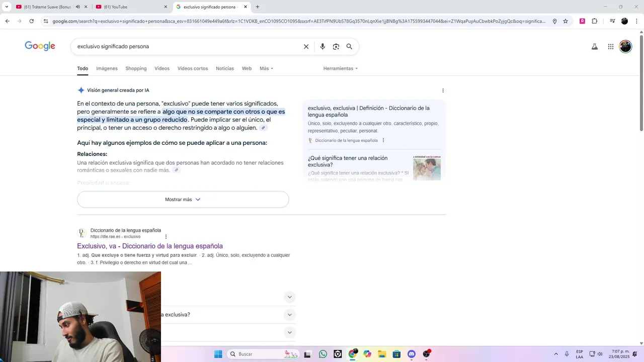
Task: Mute the Trátame Suave tab audio icon
Action: tap(77, 7)
